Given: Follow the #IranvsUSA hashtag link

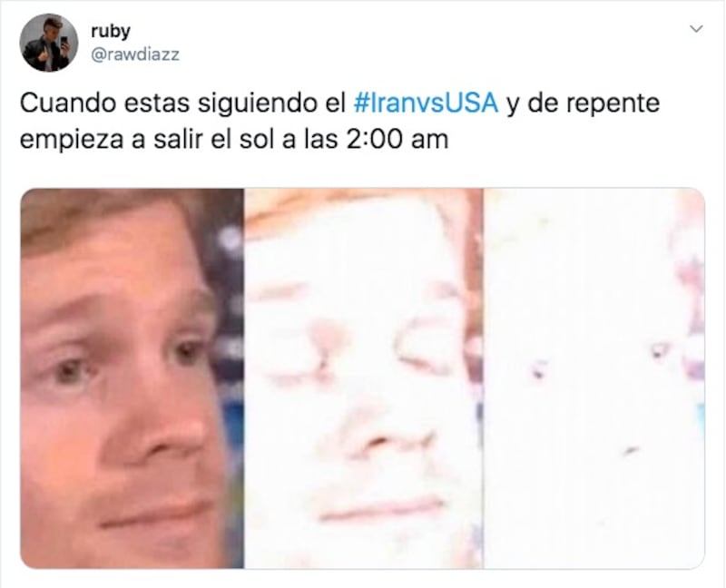Looking at the screenshot, I should pos(426,103).
